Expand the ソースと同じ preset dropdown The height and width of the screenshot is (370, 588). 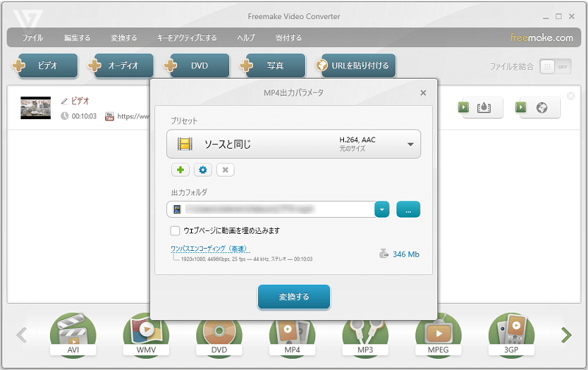coord(293,144)
